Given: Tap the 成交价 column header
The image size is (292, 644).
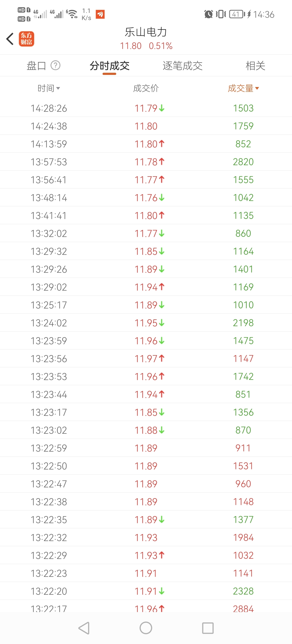Looking at the screenshot, I should click(146, 88).
